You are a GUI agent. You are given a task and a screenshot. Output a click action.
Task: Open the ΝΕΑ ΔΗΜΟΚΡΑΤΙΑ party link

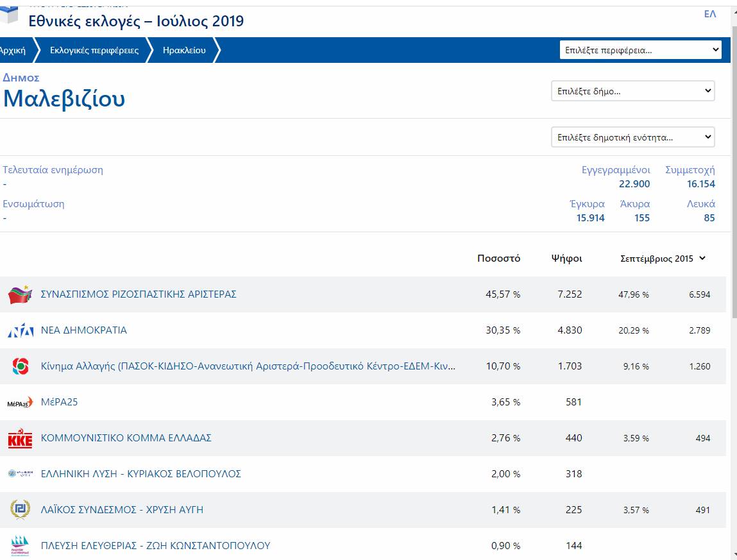click(84, 330)
